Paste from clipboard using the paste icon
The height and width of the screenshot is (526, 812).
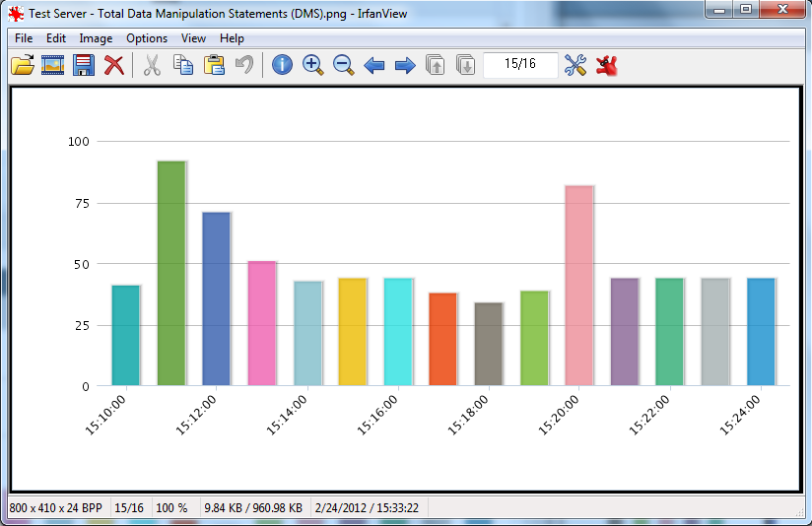click(x=214, y=65)
